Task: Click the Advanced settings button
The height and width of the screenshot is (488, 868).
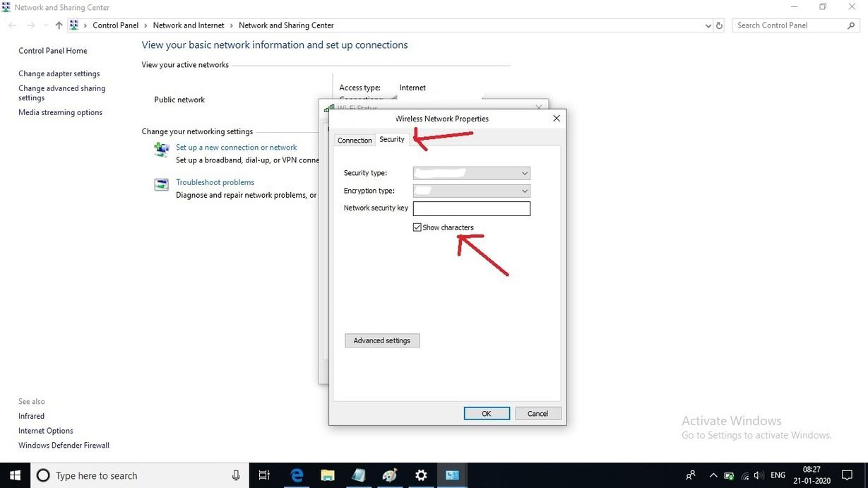Action: tap(382, 340)
